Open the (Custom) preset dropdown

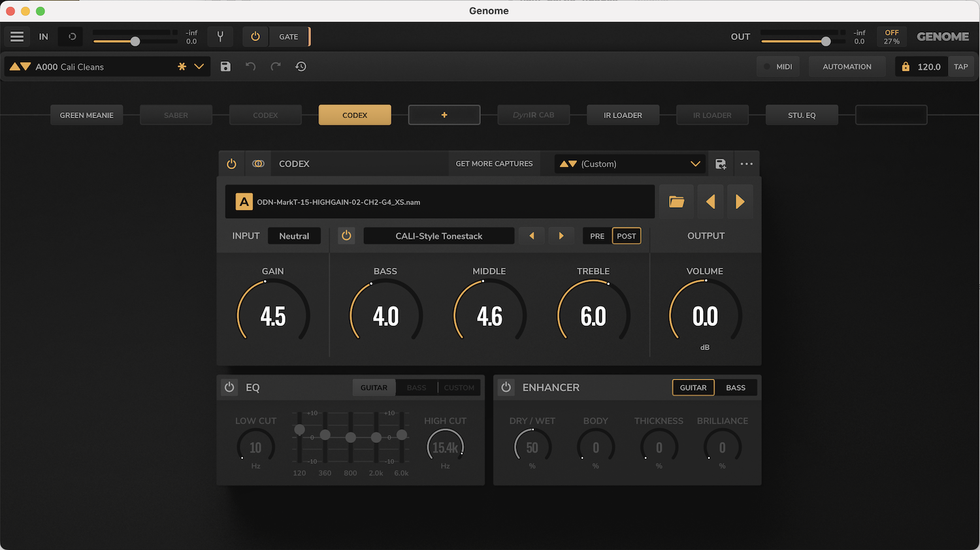point(630,164)
